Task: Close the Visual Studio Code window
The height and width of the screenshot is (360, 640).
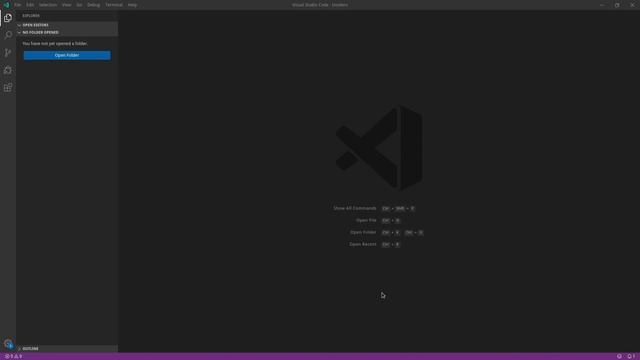Action: tap(632, 5)
